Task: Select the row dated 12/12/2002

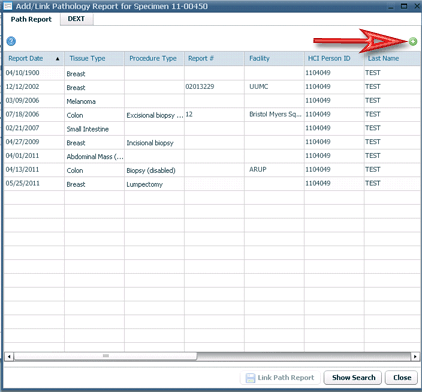Action: click(212, 87)
